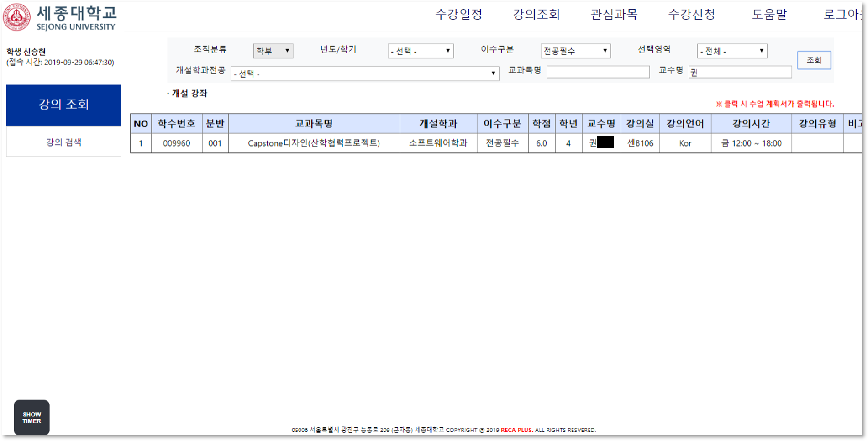Viewport: 868px width, 441px height.
Task: Open the 관심과목 menu
Action: (614, 14)
